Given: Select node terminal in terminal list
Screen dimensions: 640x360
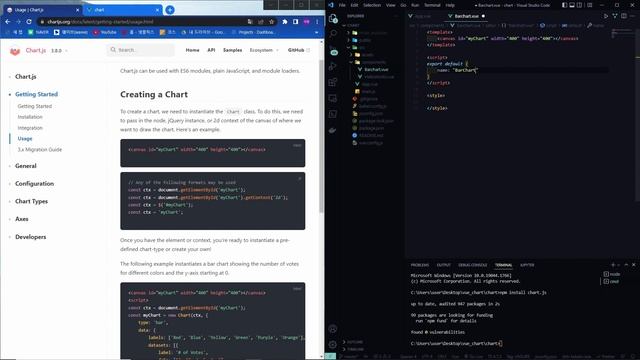Looking at the screenshot, I should 611,274.
